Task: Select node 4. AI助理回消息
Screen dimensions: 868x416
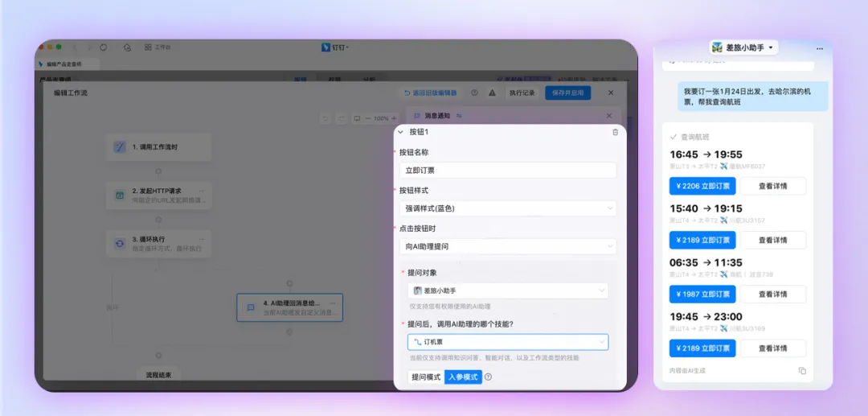Action: [x=289, y=307]
